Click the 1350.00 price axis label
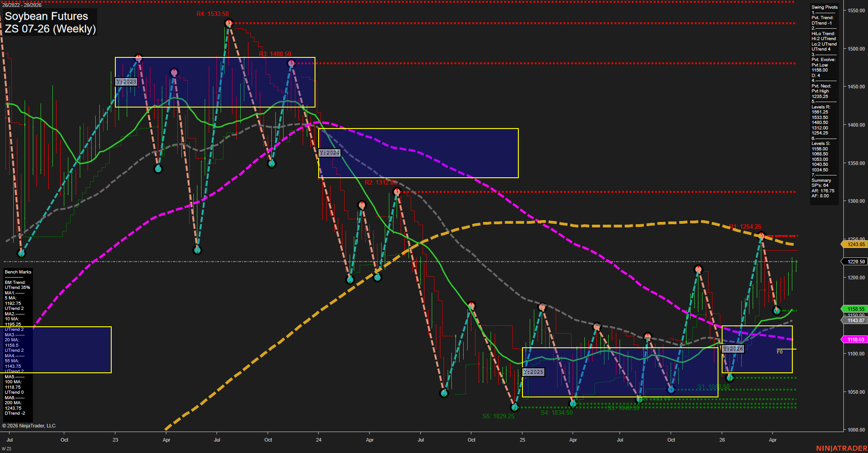Screen dimensions: 868x453 (856, 163)
